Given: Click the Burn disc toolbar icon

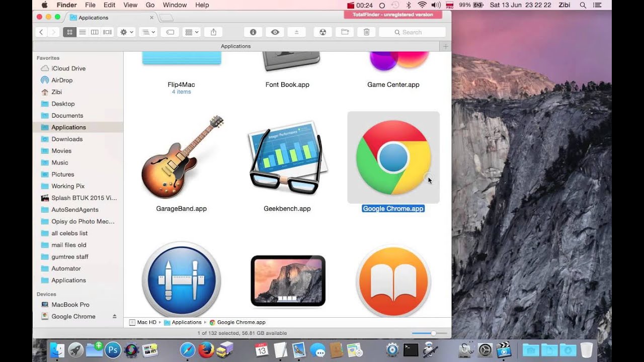Looking at the screenshot, I should 323,32.
